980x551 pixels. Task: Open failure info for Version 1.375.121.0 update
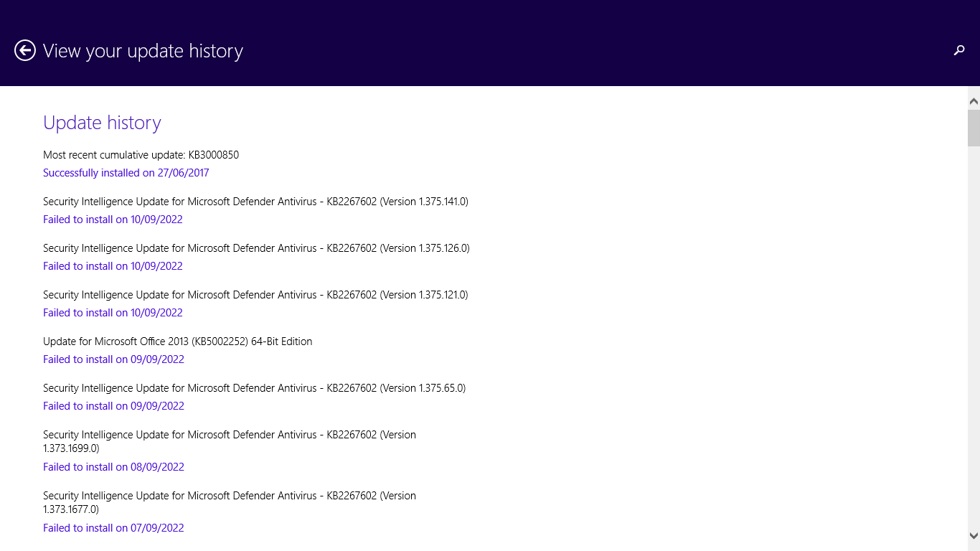(113, 312)
